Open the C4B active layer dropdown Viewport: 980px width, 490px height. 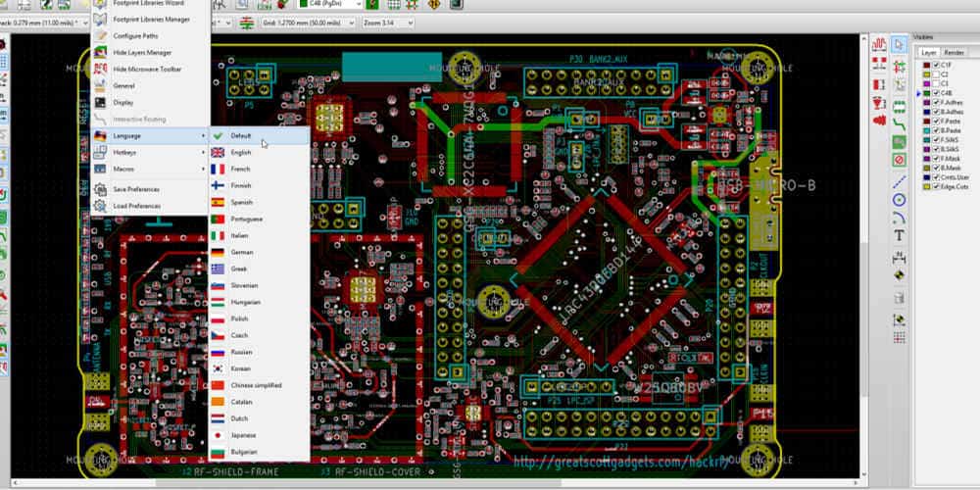coord(330,4)
